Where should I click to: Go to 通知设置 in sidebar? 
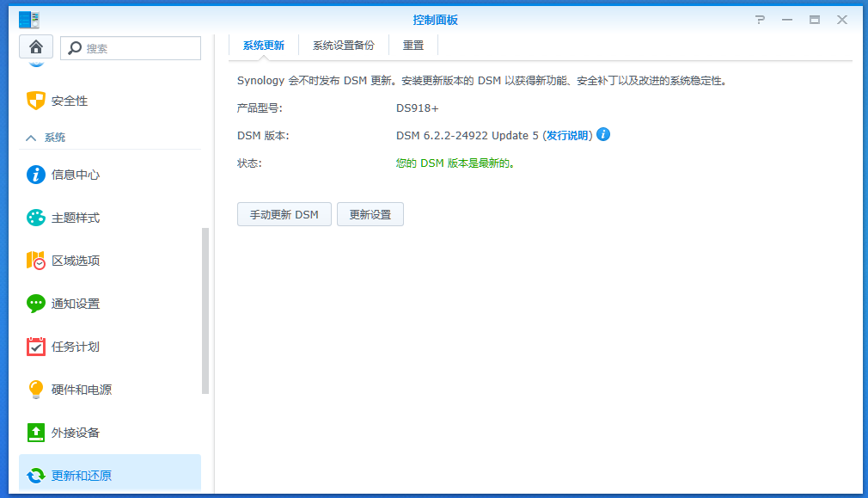pos(110,304)
